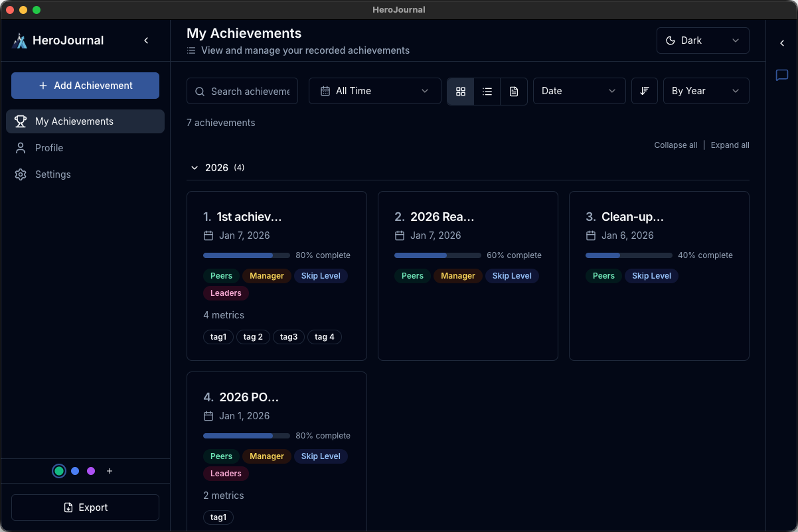
Task: Open the feedback chat bubble on the right
Action: coord(781,75)
